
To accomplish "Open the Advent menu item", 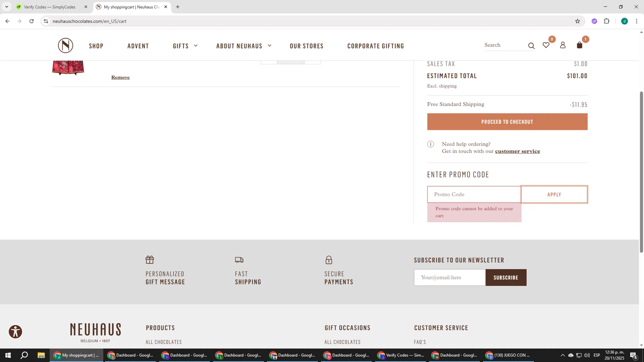I will point(138,46).
